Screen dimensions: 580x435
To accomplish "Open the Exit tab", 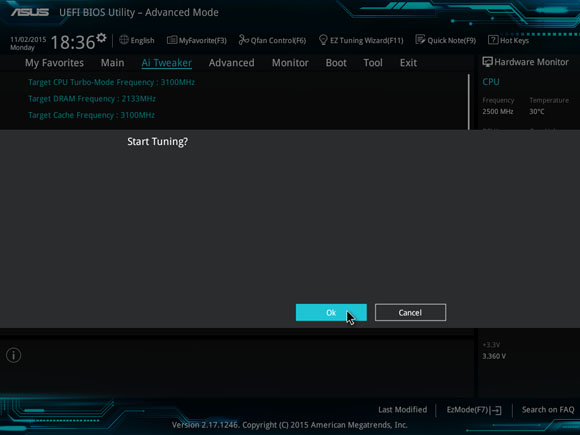I will pyautogui.click(x=408, y=63).
